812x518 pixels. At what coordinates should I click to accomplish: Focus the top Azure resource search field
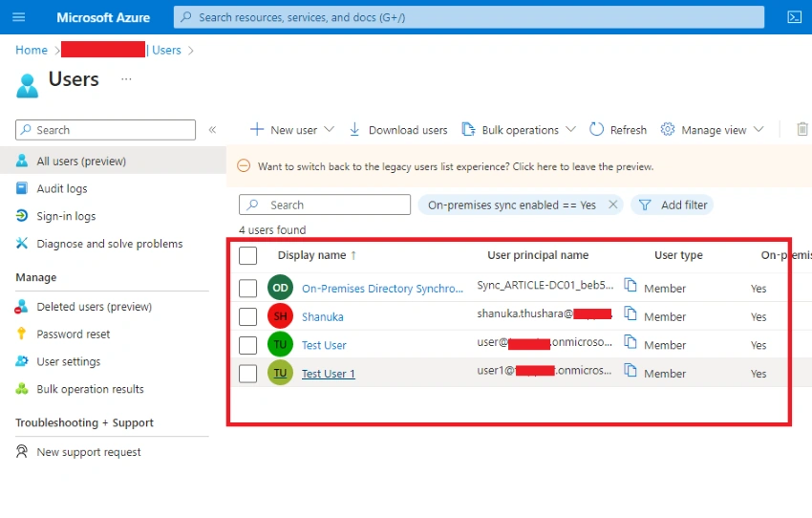[x=469, y=17]
